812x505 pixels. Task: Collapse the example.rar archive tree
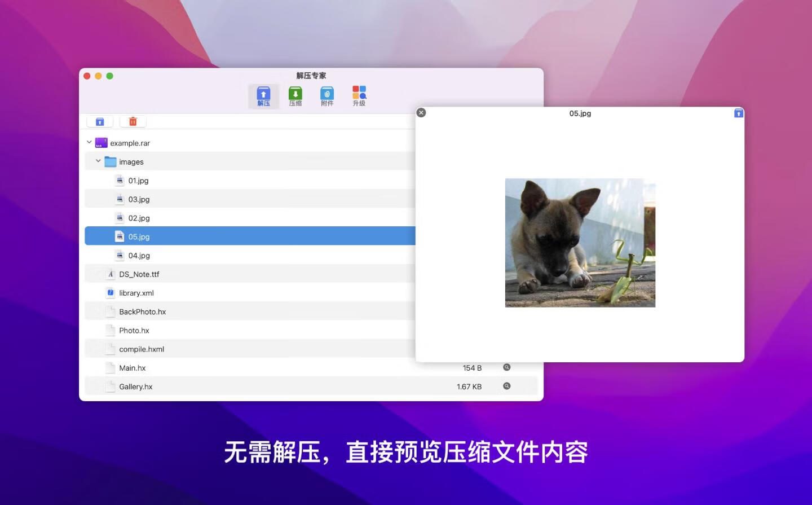[x=89, y=142]
